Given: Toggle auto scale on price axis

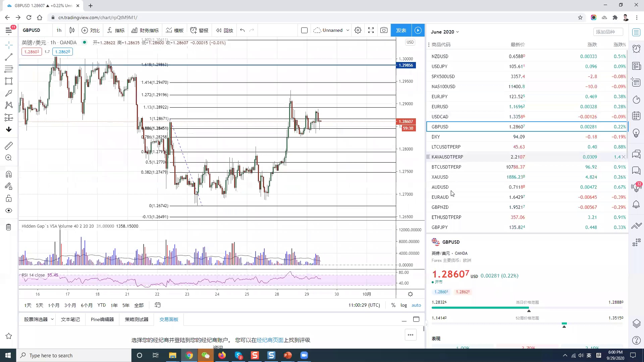Looking at the screenshot, I should point(416,305).
